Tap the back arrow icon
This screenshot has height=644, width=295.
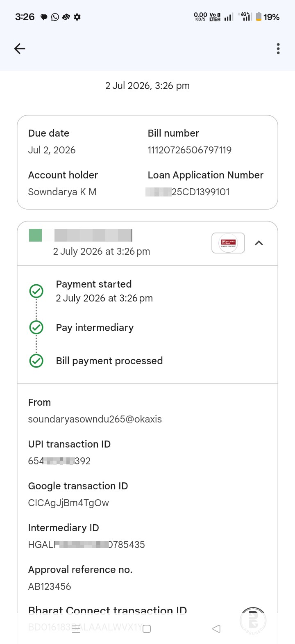(x=20, y=49)
